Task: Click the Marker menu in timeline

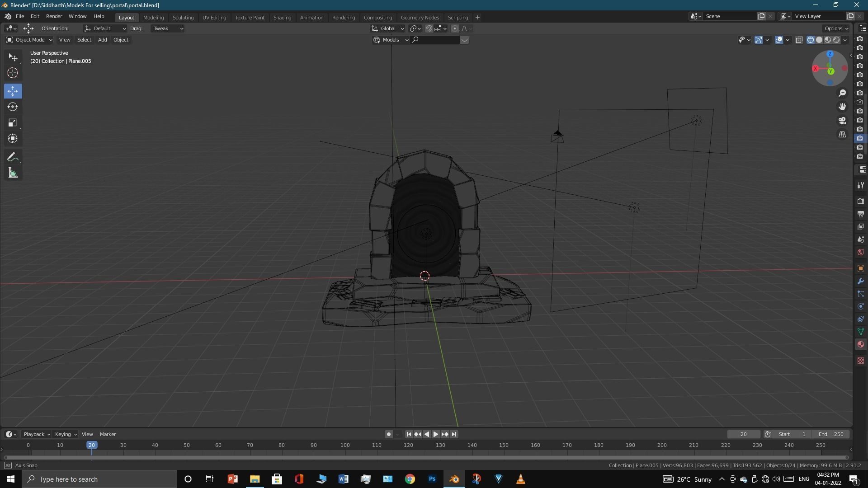Action: [108, 434]
